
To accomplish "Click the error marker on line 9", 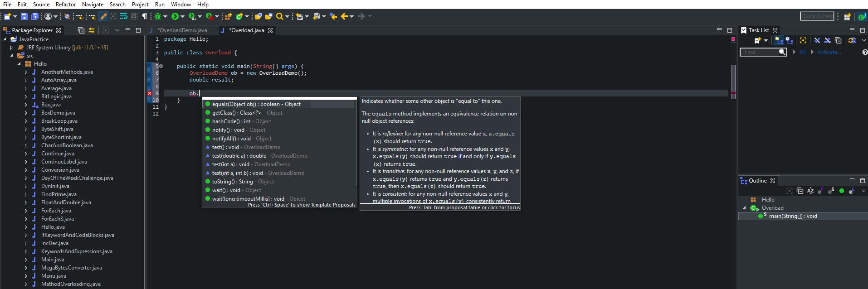I will tap(150, 93).
